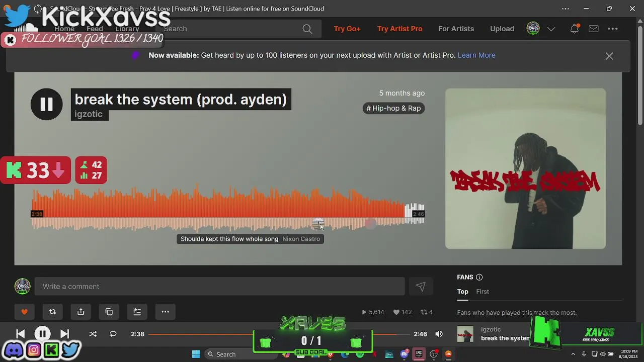The height and width of the screenshot is (362, 644).
Task: Open the Windows taskbar Search box
Action: 240,354
